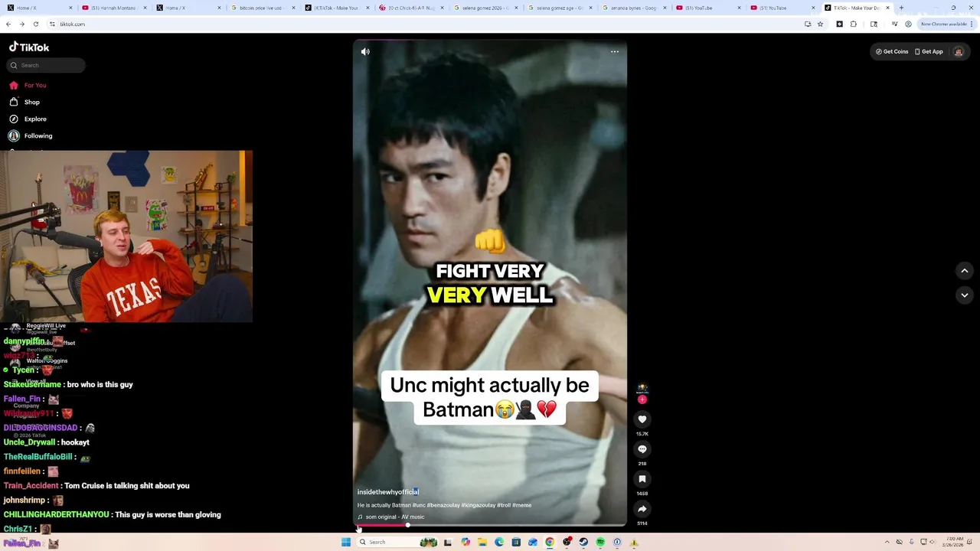This screenshot has width=980, height=551.
Task: Switch to amanda bynes Google tab
Action: (x=633, y=8)
